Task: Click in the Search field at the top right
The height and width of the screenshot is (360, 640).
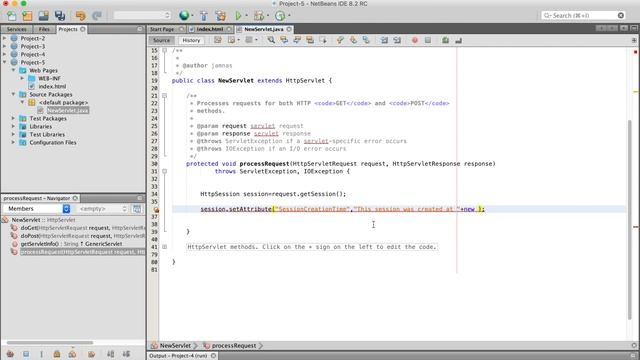Action: (x=584, y=16)
